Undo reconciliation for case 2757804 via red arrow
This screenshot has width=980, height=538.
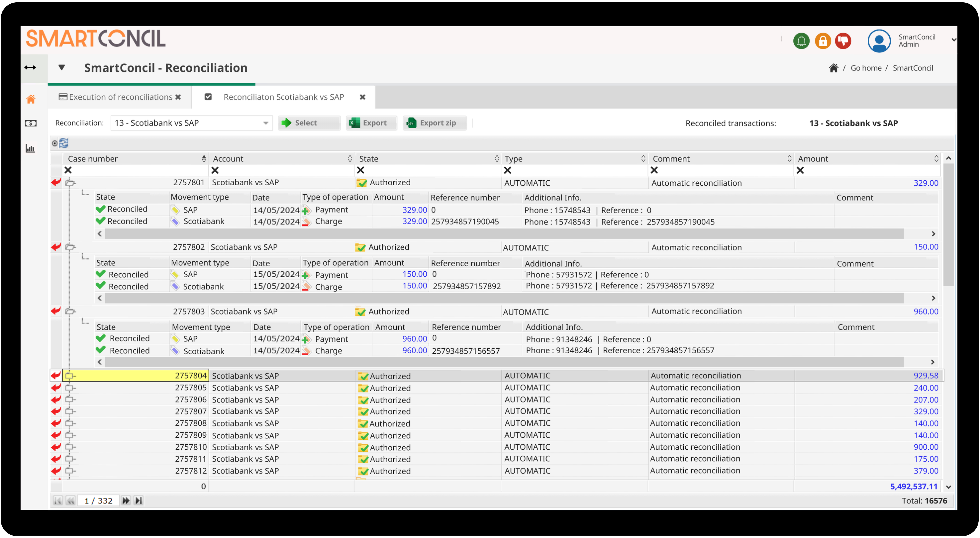(x=55, y=376)
